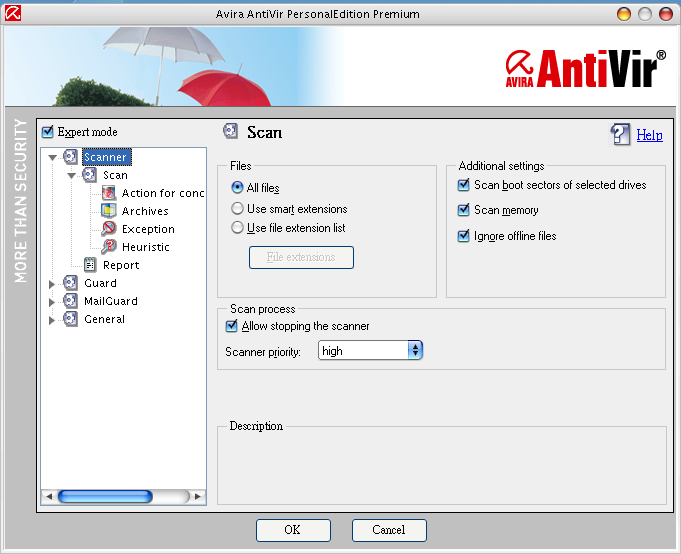Select General in the tree
This screenshot has height=554, width=681.
coord(104,319)
